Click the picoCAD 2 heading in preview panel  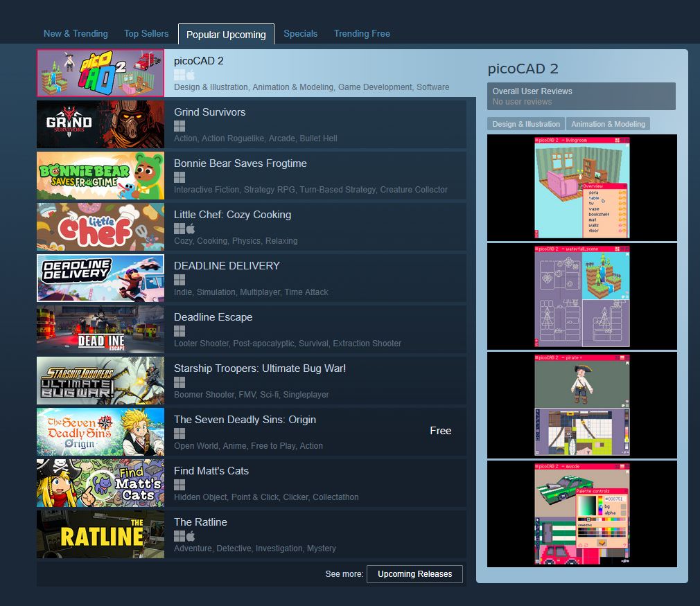point(523,69)
